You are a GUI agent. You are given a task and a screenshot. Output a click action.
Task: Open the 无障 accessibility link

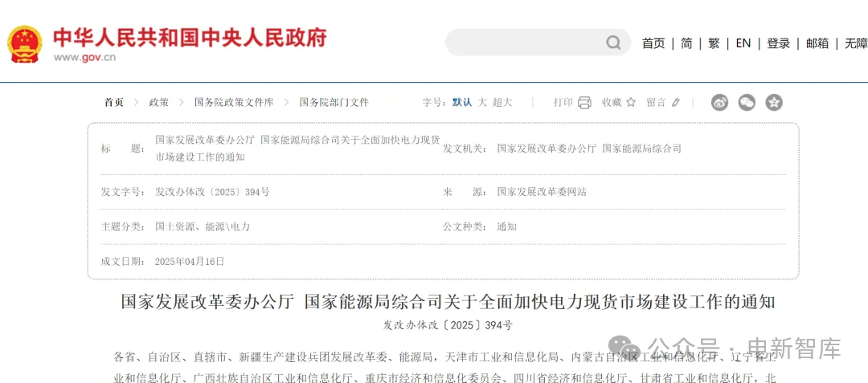coord(856,43)
